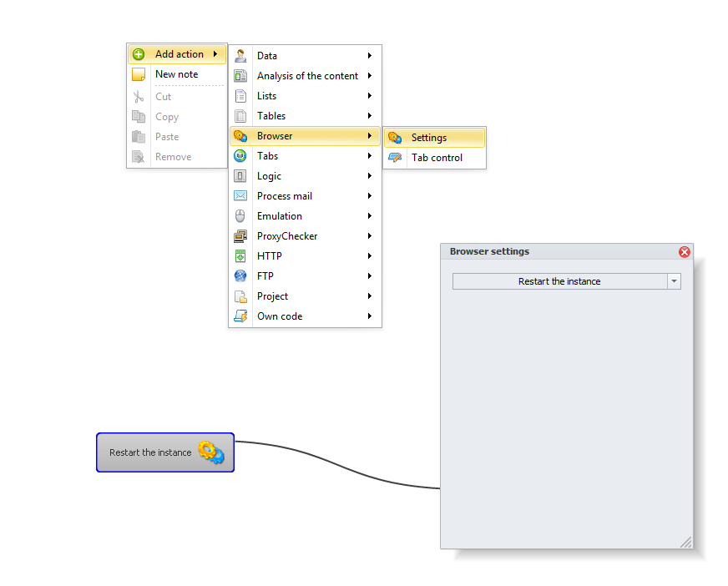Click gears icon on Restart the instance block
This screenshot has width=728, height=586.
[211, 452]
